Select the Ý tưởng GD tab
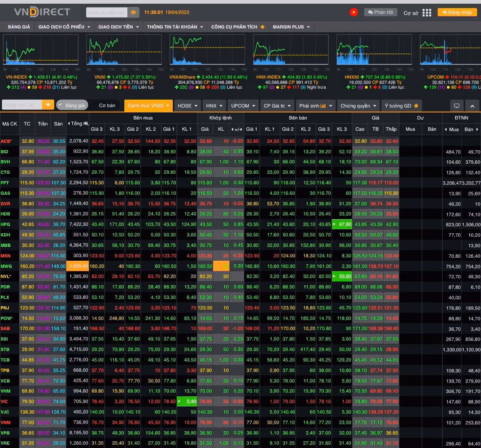 click(402, 106)
